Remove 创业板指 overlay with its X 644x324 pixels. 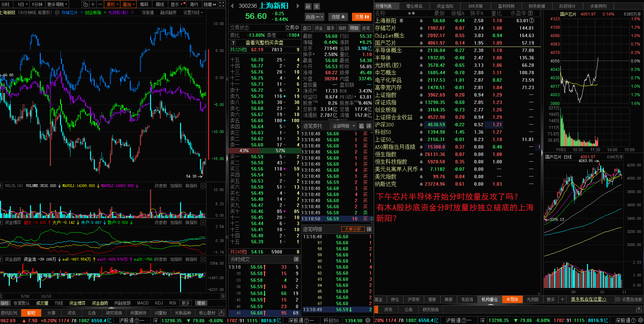click(105, 12)
